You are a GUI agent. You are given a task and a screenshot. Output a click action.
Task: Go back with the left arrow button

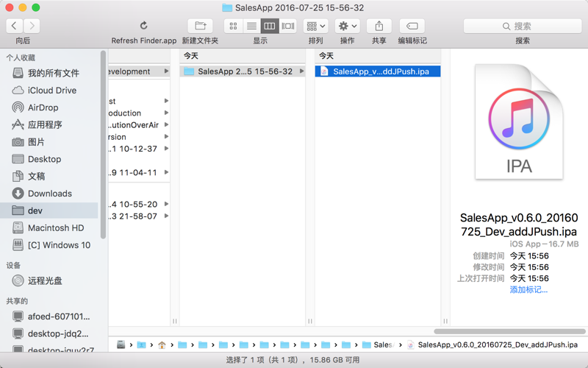point(14,26)
